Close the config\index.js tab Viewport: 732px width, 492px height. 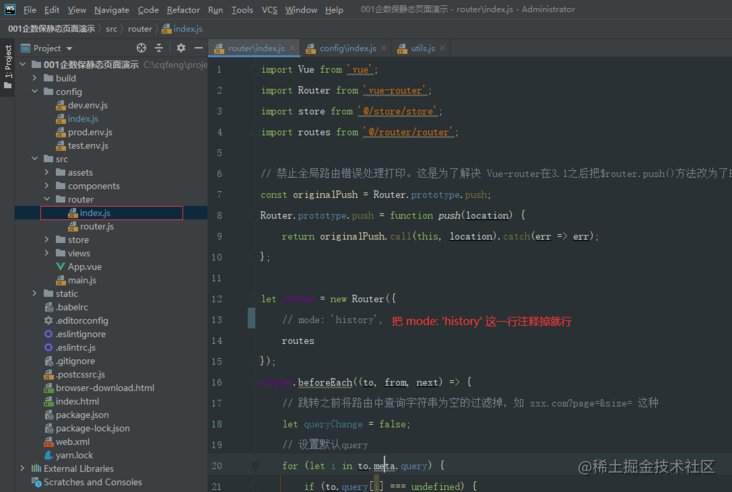tap(384, 48)
